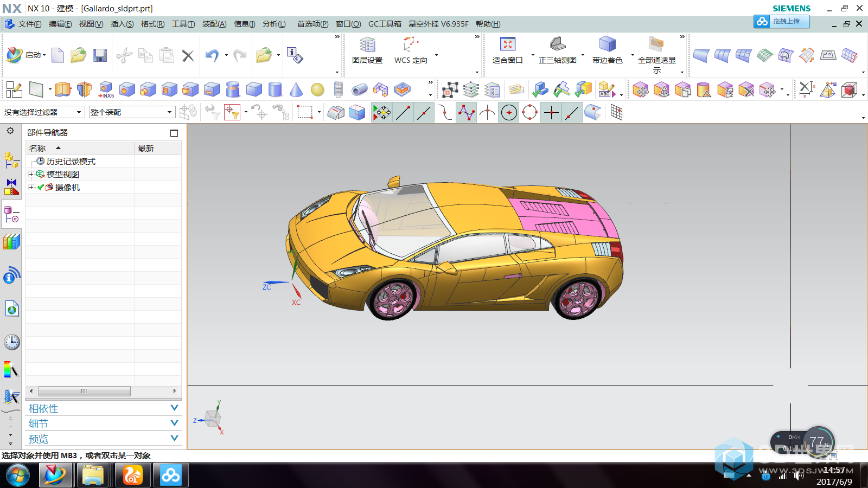Image resolution: width=868 pixels, height=488 pixels.
Task: Toggle Point on Curve snap option
Action: (572, 112)
